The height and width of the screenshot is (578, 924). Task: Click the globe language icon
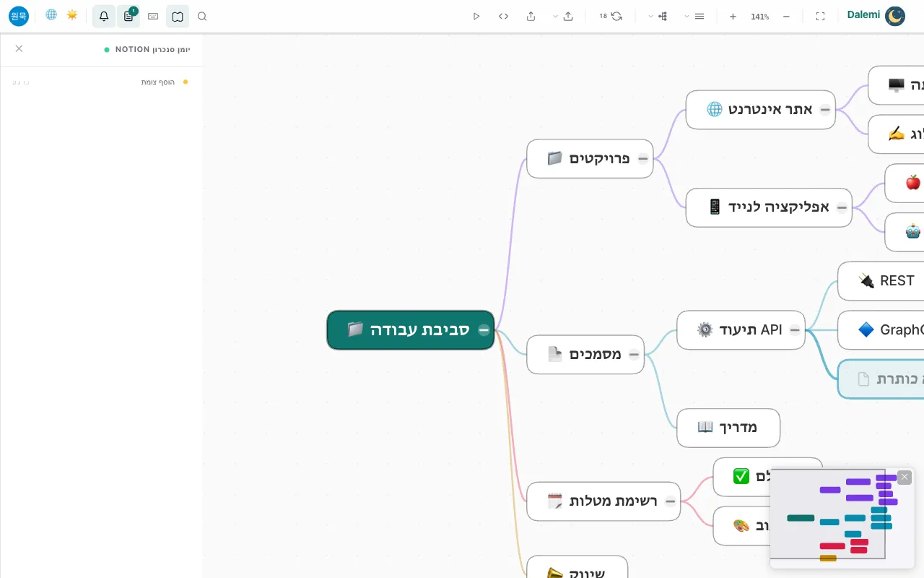click(51, 14)
